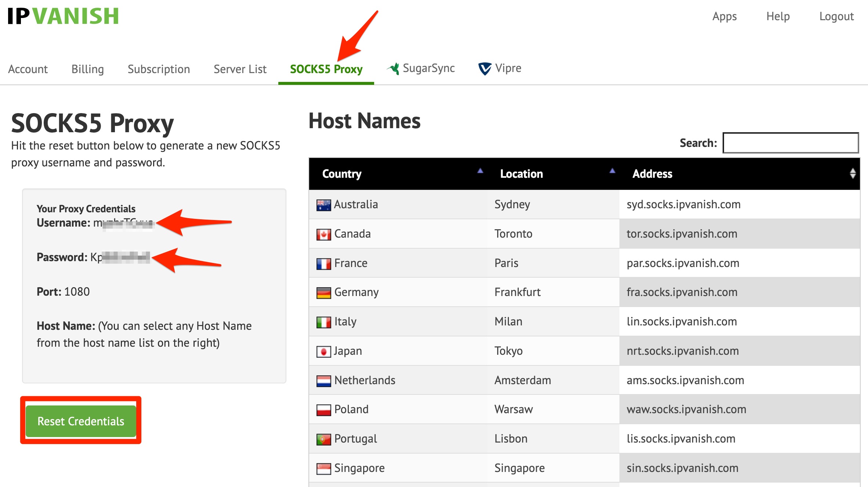Click the Portugal flag icon

323,439
